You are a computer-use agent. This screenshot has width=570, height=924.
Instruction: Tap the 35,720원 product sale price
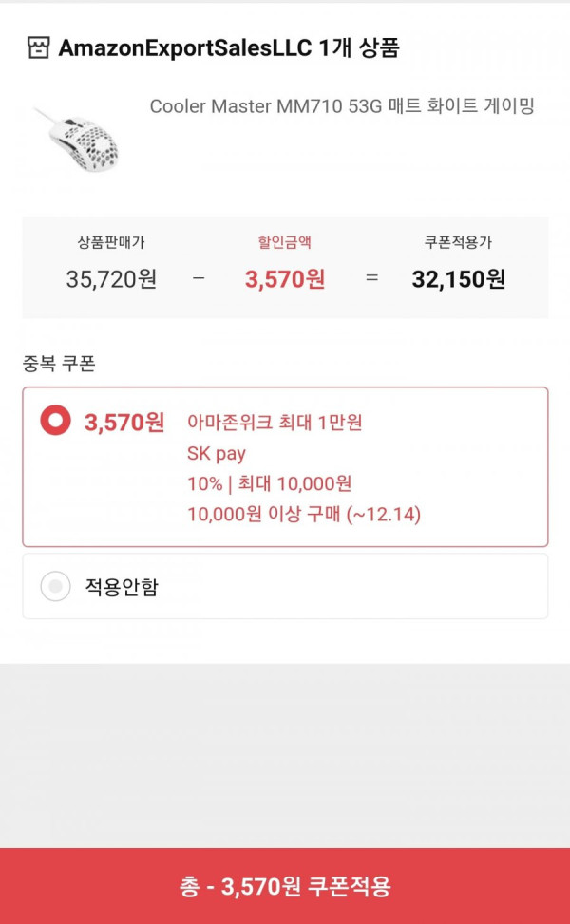pyautogui.click(x=111, y=279)
